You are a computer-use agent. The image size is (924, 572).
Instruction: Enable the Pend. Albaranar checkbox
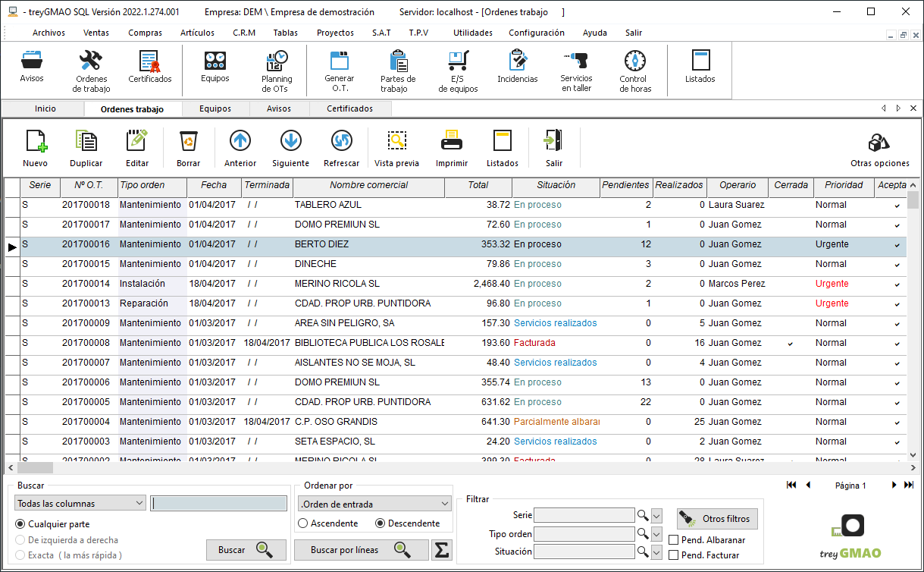pos(674,540)
